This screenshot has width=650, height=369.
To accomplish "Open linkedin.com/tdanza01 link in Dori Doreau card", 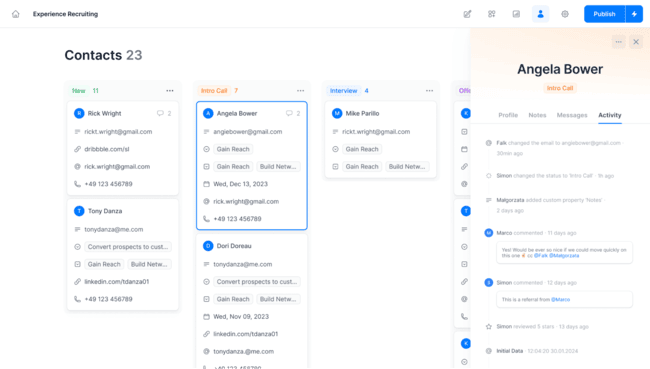I will (245, 334).
